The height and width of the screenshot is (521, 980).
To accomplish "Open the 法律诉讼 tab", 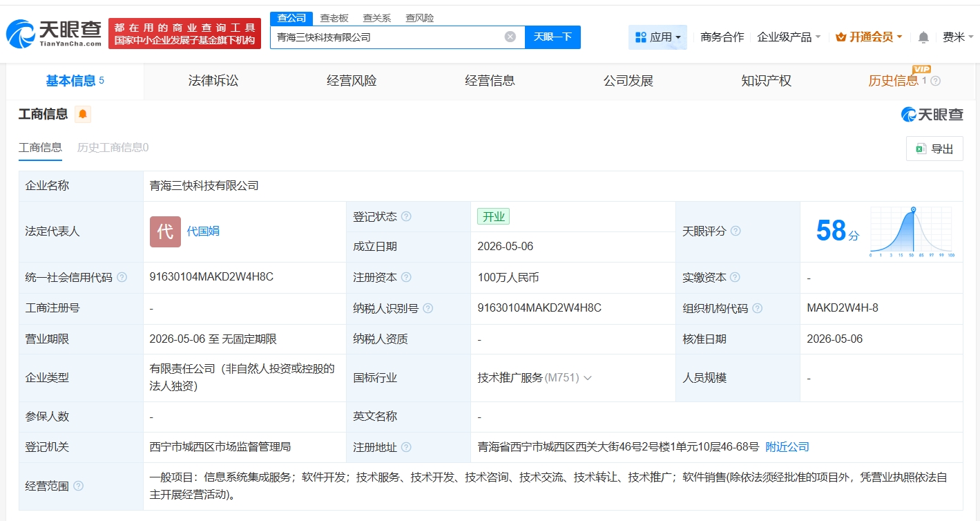I will click(x=213, y=81).
